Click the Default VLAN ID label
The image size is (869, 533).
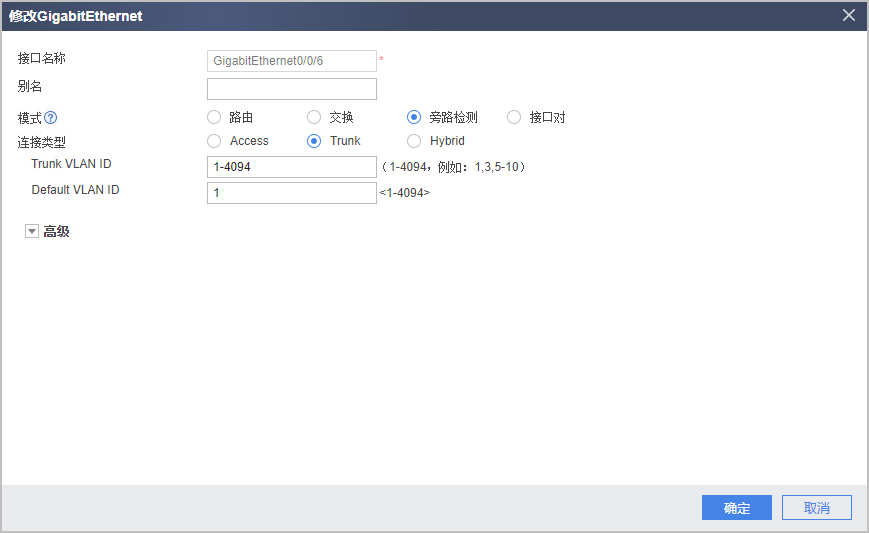pos(75,190)
